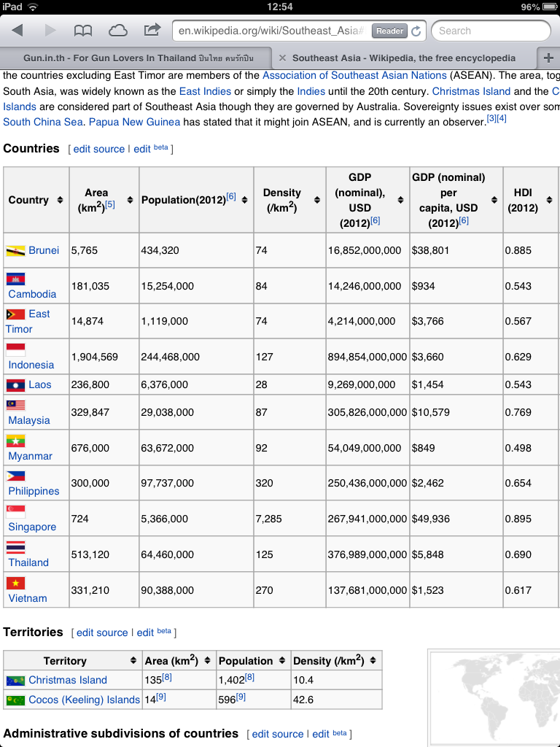The image size is (560, 747).
Task: Tap the Wi-Fi icon in status bar
Action: [x=33, y=7]
